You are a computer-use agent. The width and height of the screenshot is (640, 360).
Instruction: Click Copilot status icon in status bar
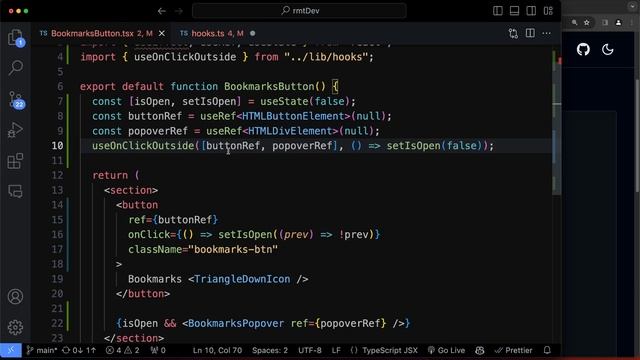pyautogui.click(x=480, y=350)
